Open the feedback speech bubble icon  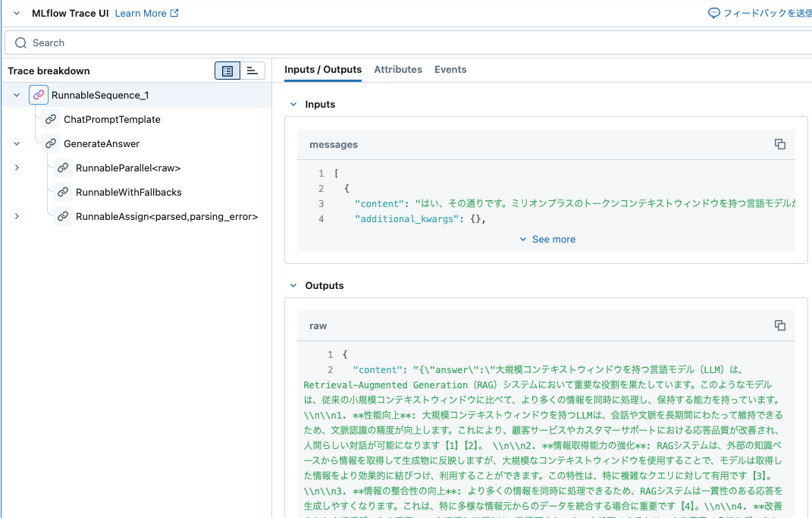coord(713,14)
